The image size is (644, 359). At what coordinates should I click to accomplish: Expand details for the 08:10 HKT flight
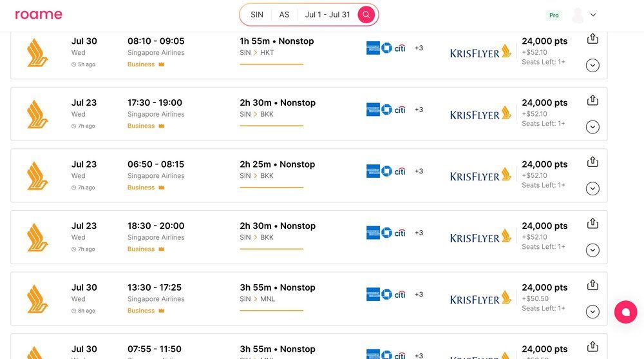(593, 65)
